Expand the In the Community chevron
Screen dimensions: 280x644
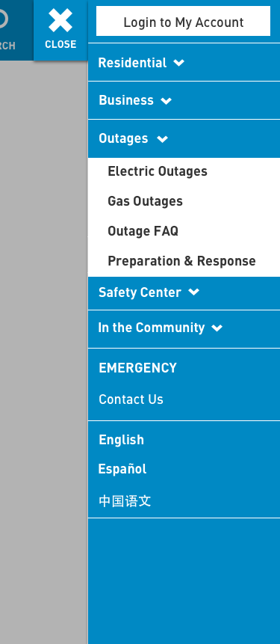coord(217,328)
